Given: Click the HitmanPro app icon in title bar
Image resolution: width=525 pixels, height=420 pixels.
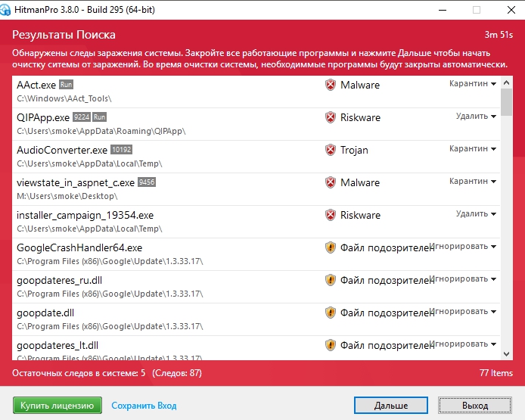Looking at the screenshot, I should point(5,10).
